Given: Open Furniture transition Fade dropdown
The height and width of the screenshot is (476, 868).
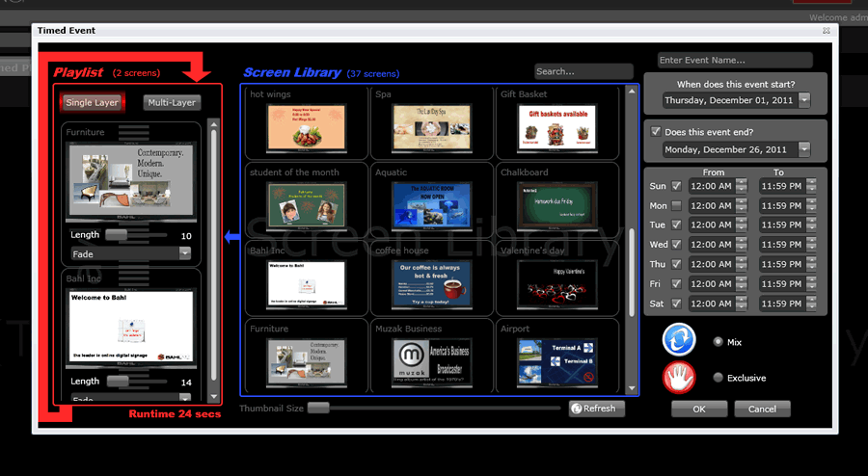Looking at the screenshot, I should [185, 253].
